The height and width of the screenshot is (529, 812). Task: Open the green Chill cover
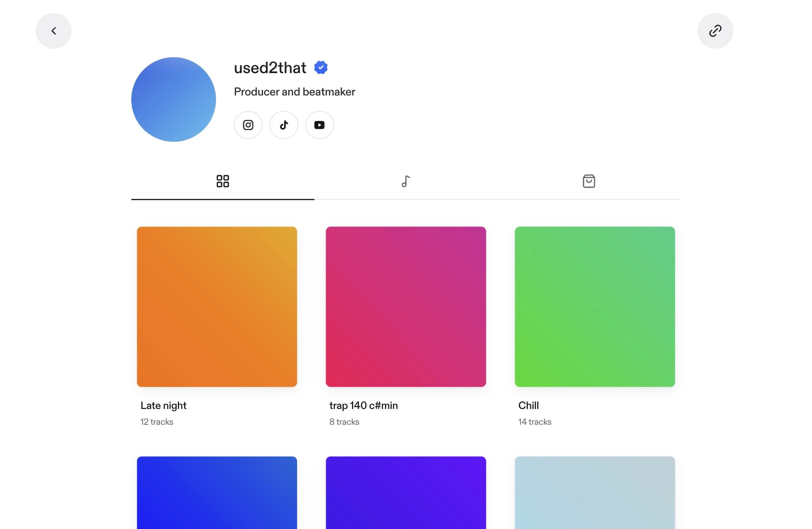595,307
